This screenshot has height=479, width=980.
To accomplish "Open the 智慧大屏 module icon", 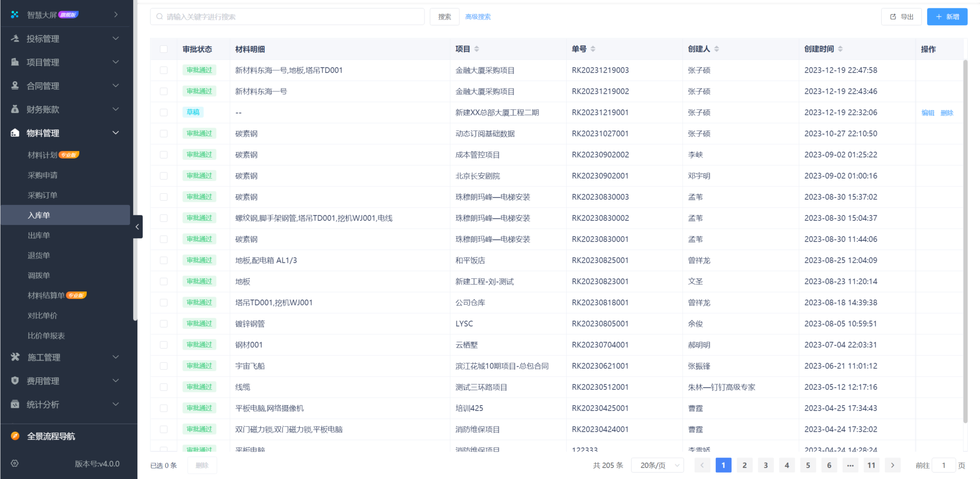I will click(14, 14).
